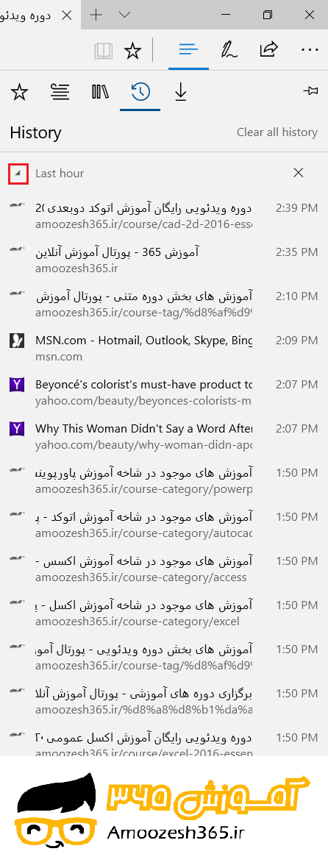Open the Downloads arrow icon
The image size is (328, 868).
point(180,92)
